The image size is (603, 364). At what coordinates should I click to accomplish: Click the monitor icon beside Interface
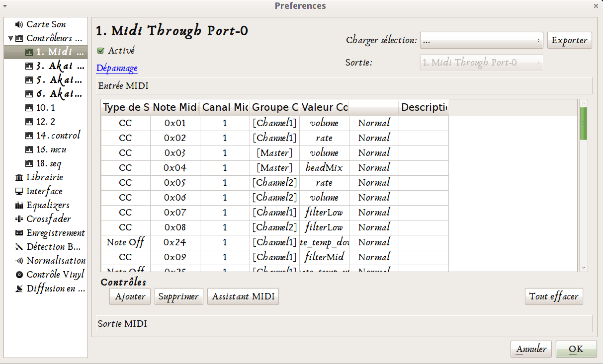[x=19, y=191]
